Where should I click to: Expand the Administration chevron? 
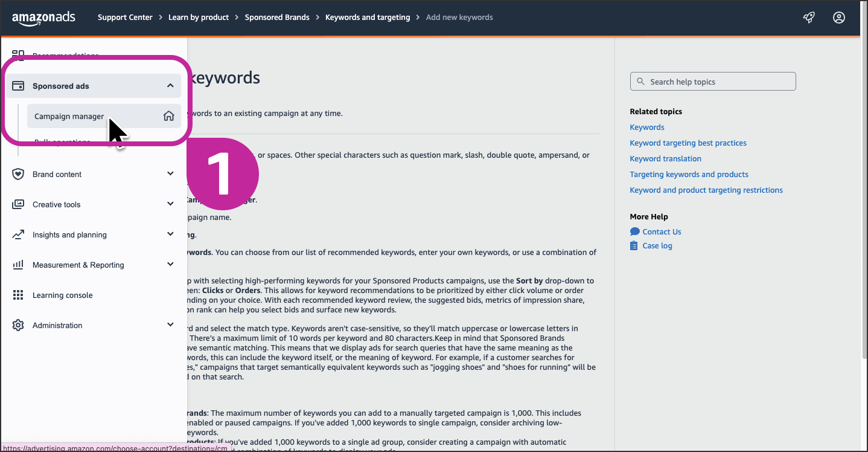point(170,325)
